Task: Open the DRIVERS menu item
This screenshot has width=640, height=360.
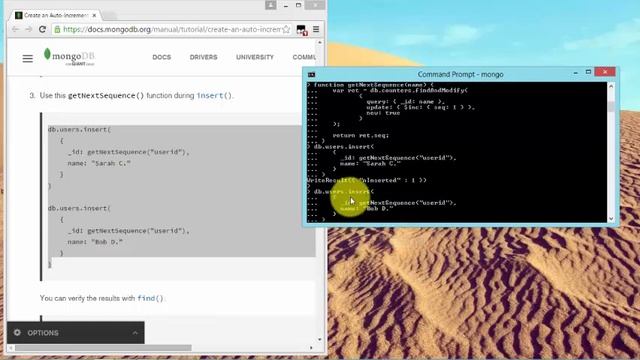Action: click(x=203, y=57)
